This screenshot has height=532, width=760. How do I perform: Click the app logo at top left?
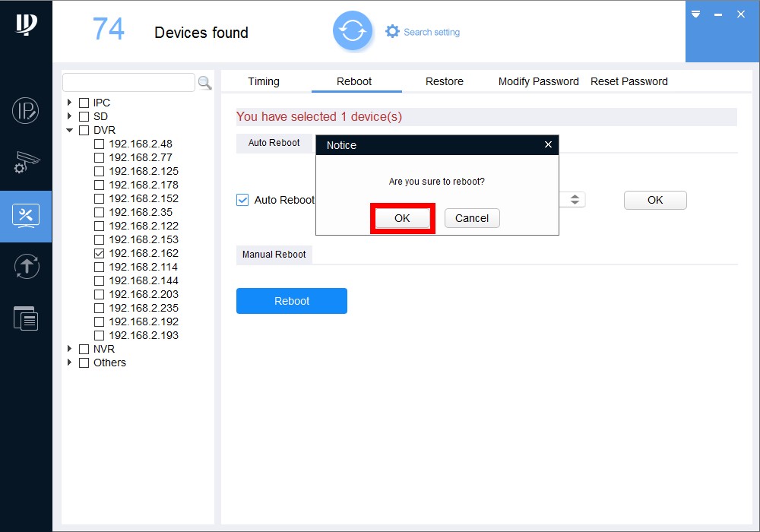pos(26,24)
